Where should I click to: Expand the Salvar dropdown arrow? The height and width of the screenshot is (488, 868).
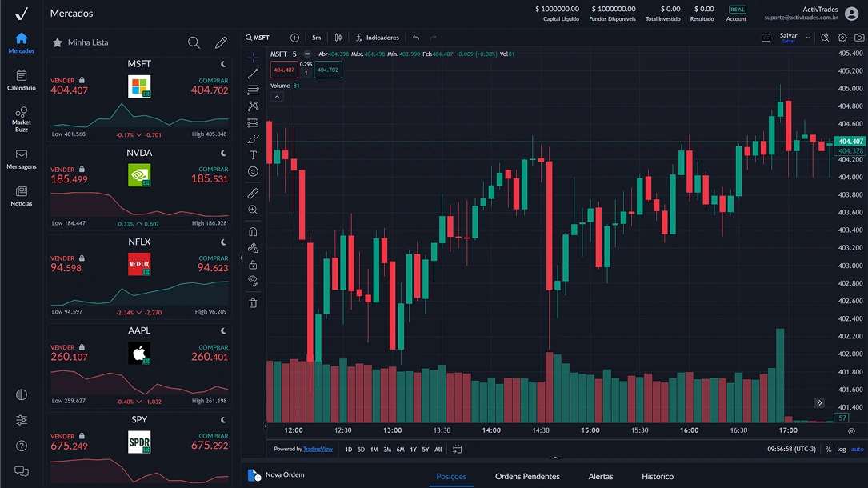(808, 38)
